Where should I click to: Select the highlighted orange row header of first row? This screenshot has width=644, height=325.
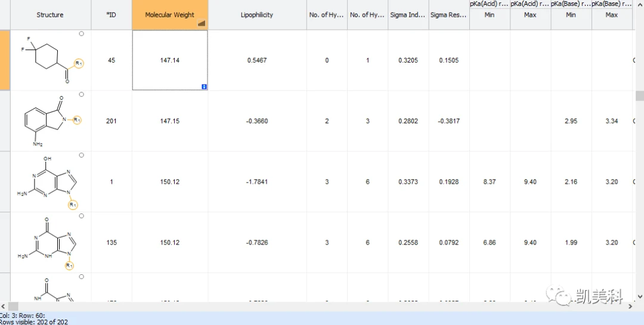click(x=5, y=60)
